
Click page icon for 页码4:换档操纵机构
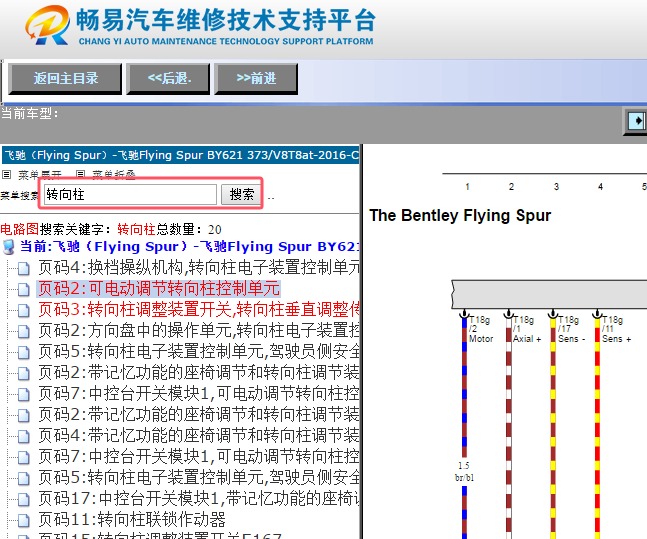pos(24,268)
